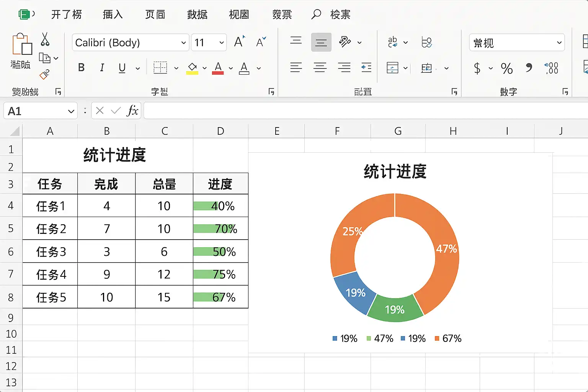
Task: Click the red font color bar
Action: click(218, 73)
